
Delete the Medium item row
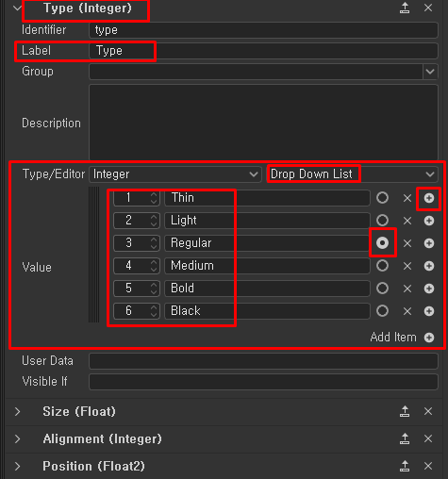[x=407, y=266]
